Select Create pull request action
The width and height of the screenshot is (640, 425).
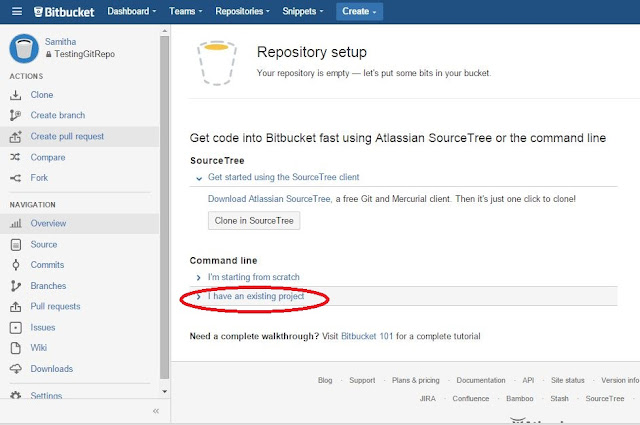[x=67, y=136]
